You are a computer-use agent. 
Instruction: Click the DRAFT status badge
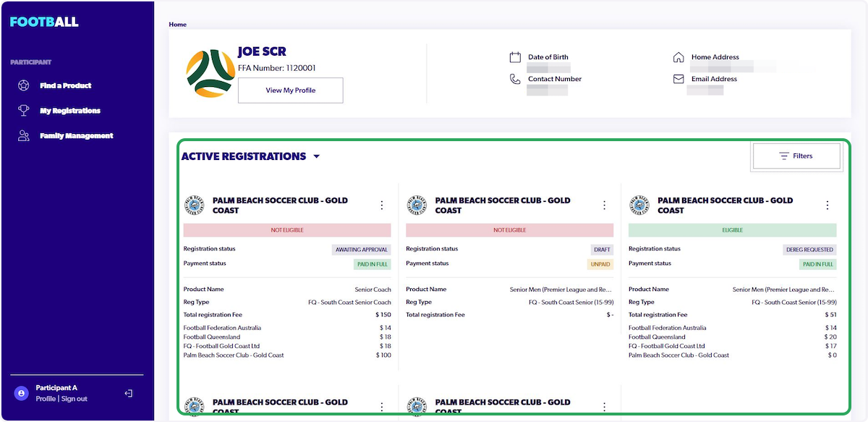click(x=602, y=250)
